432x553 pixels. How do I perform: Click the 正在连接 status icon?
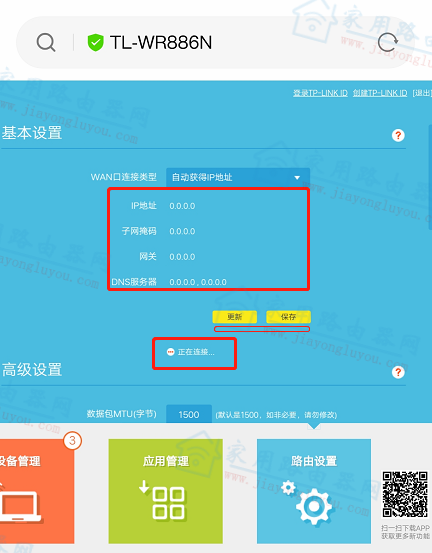170,352
